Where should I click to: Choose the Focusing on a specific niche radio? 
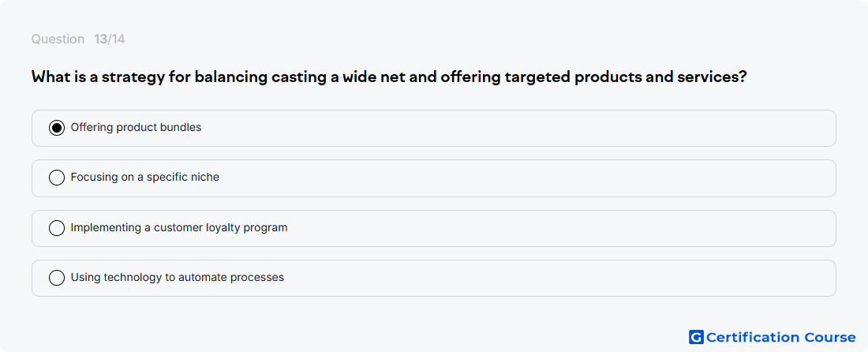point(57,178)
